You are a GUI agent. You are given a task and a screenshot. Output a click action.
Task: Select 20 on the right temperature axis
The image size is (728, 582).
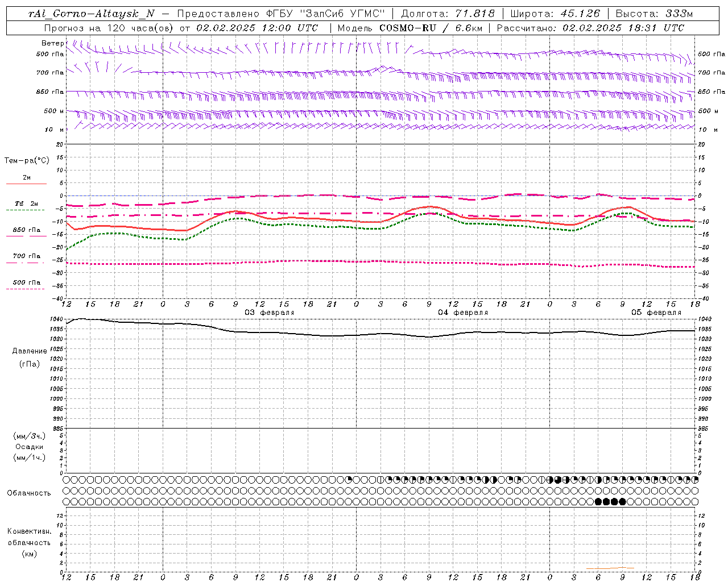tap(701, 144)
